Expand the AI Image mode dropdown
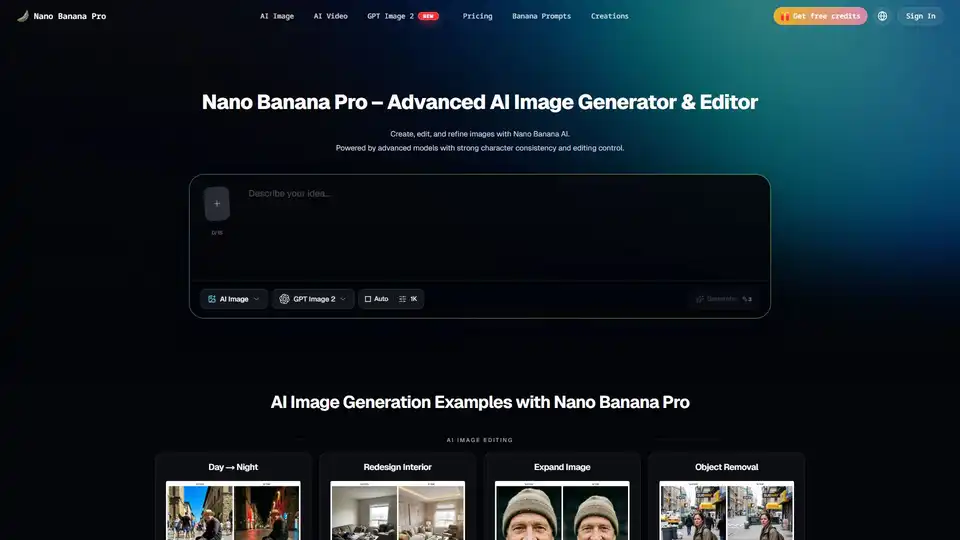 tap(234, 299)
